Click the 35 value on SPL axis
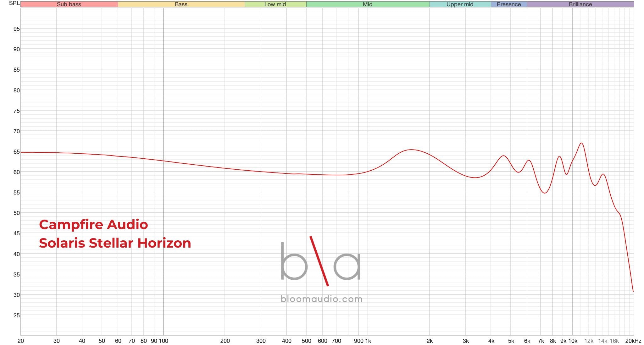Screen dimensions: 644x345 [x=16, y=275]
